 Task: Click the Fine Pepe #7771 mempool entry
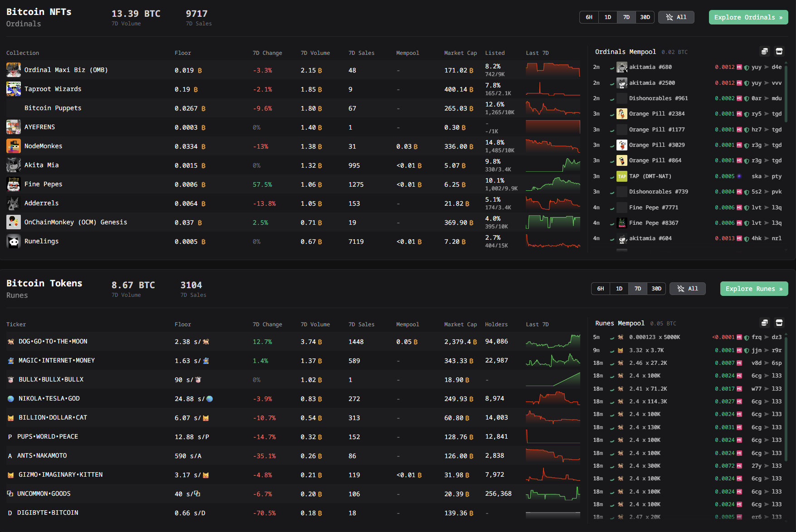[x=687, y=208]
